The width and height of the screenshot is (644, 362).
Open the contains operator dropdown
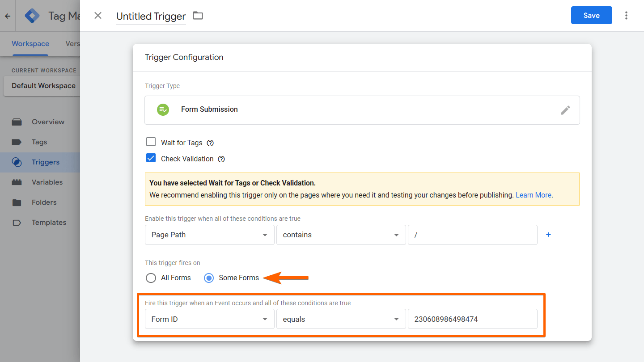coord(341,235)
